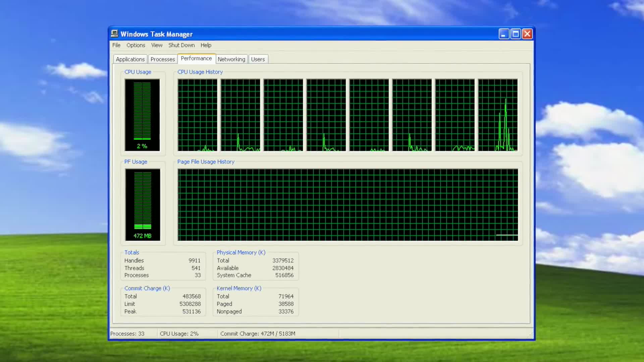Click the CPU Usage meter gauge
Viewport: 644px width, 362px height.
pos(142,115)
